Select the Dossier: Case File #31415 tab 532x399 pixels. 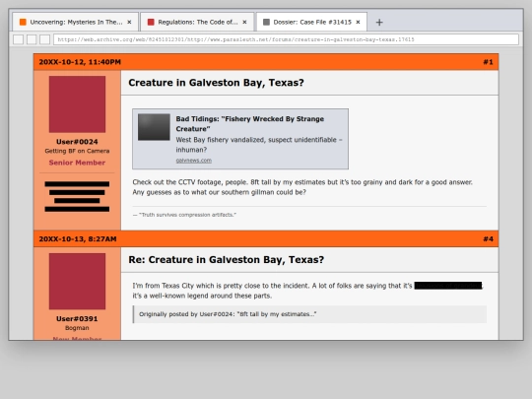click(311, 22)
